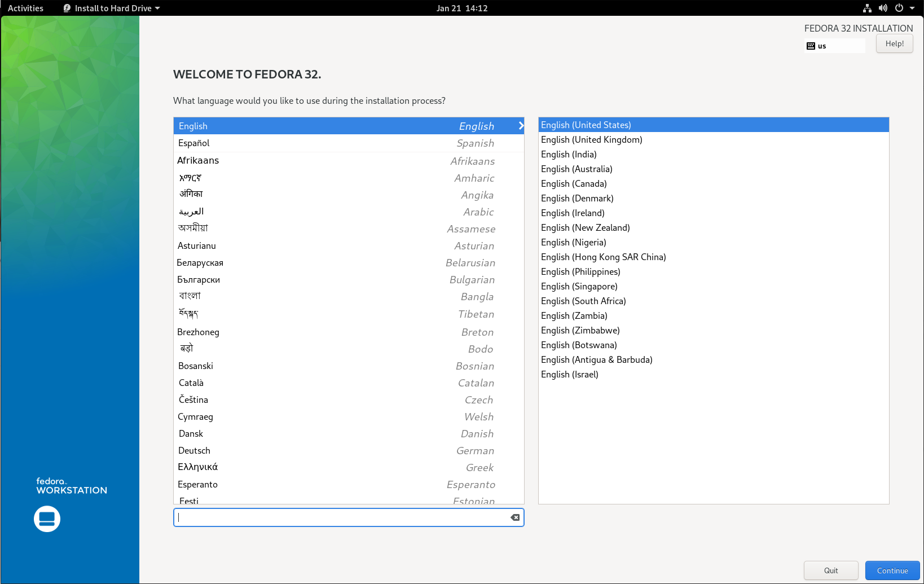Open Install to Hard Drive app menu
Image resolution: width=924 pixels, height=584 pixels.
112,8
